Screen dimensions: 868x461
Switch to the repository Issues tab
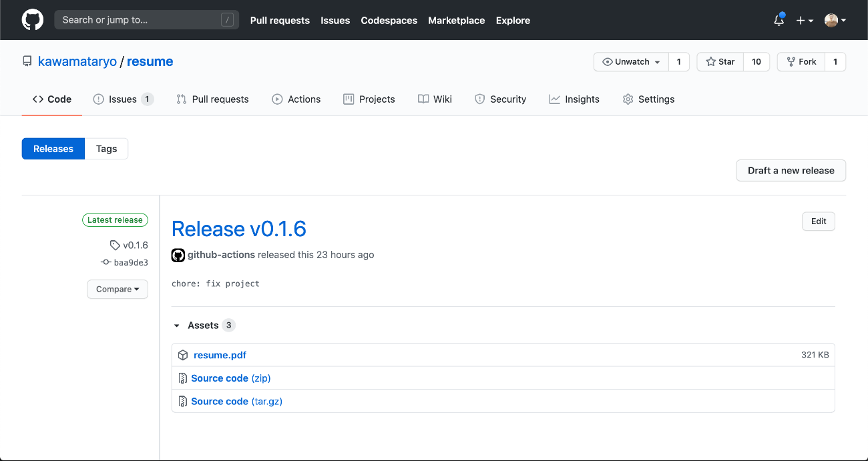[123, 99]
